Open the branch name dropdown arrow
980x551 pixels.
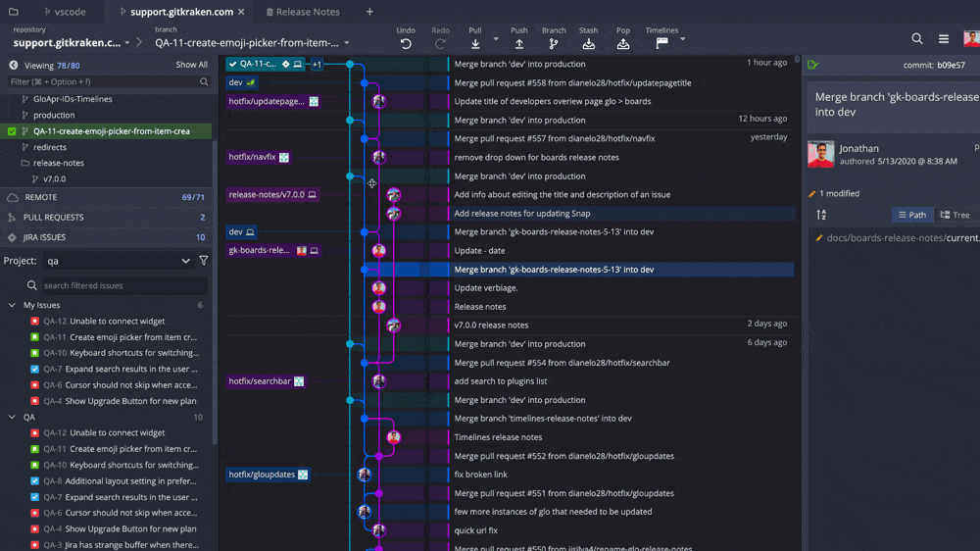tap(347, 43)
